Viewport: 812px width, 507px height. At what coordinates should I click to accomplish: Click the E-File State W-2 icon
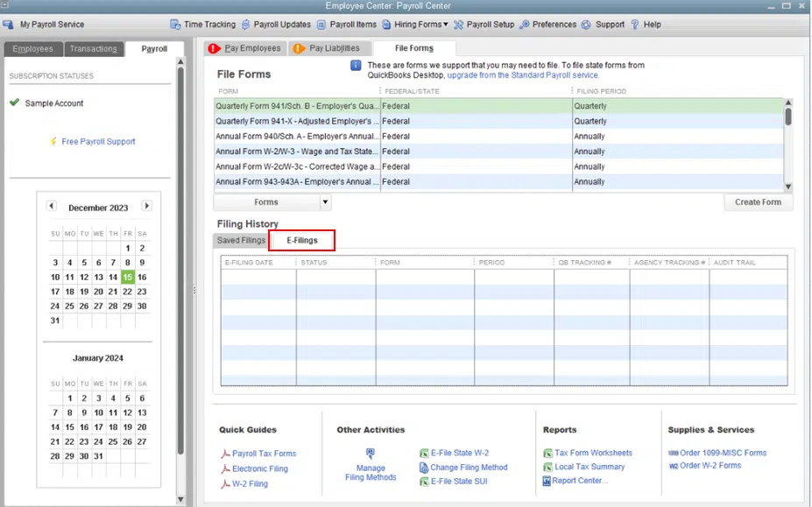click(424, 454)
